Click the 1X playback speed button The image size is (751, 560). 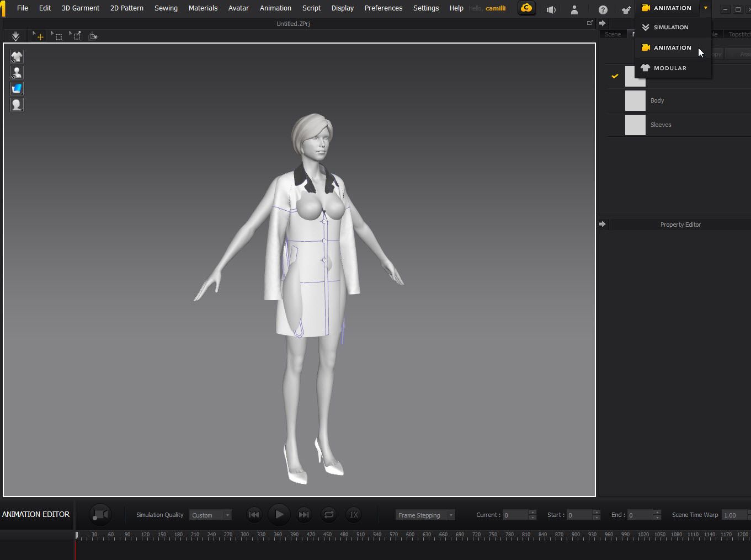pos(354,514)
